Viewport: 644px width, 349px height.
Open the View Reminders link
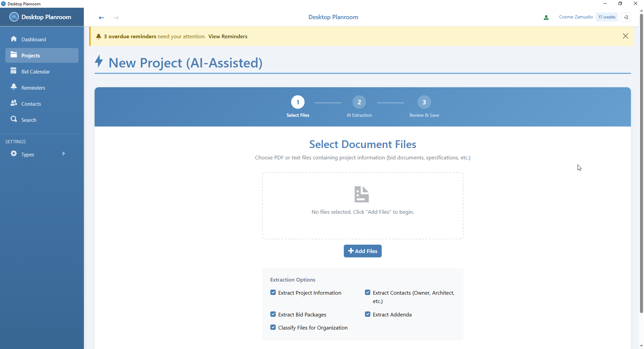point(228,37)
